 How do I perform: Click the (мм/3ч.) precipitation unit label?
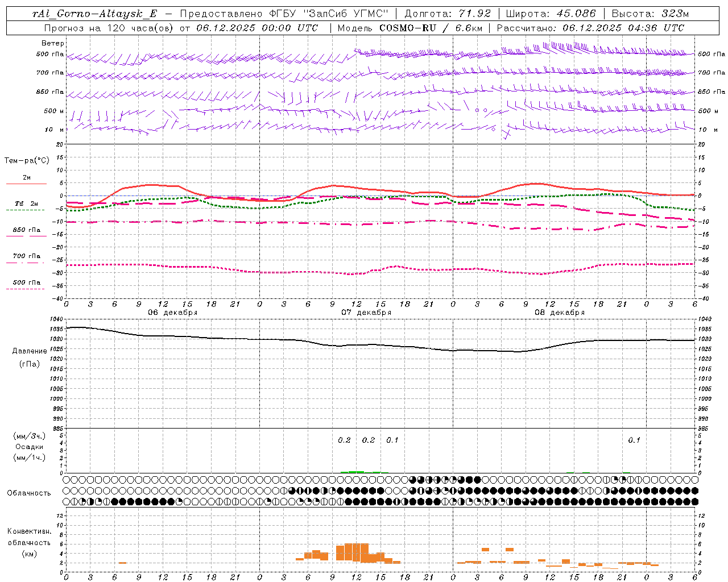click(x=29, y=436)
